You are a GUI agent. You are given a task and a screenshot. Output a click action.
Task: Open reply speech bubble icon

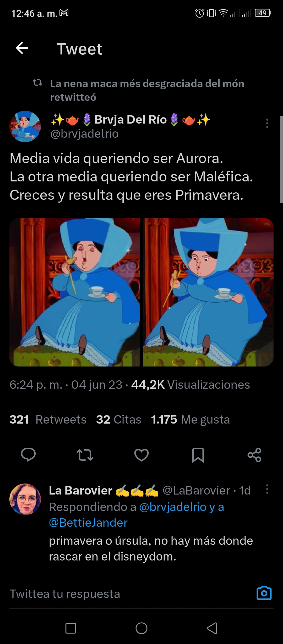pos(28,455)
